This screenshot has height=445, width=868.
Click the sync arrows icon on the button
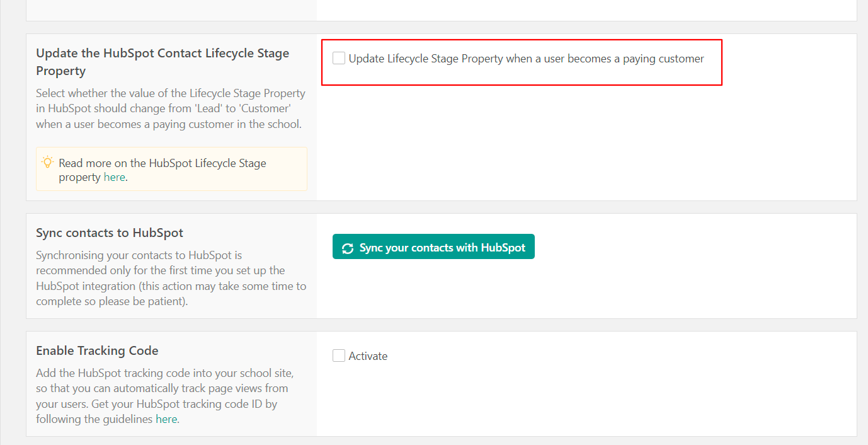[x=348, y=248]
